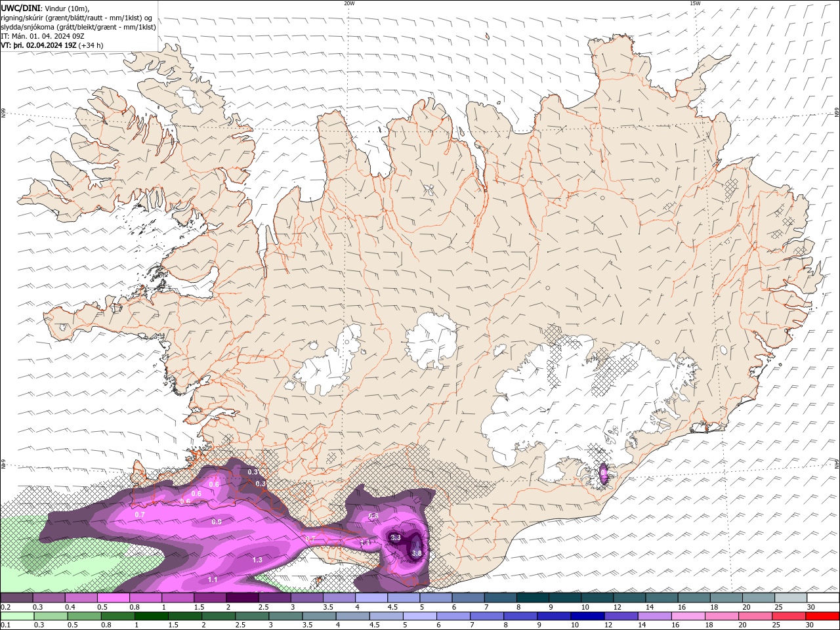Click the lower legend swatch between 3 and 3.5
This screenshot has height=630, width=840.
click(x=285, y=616)
